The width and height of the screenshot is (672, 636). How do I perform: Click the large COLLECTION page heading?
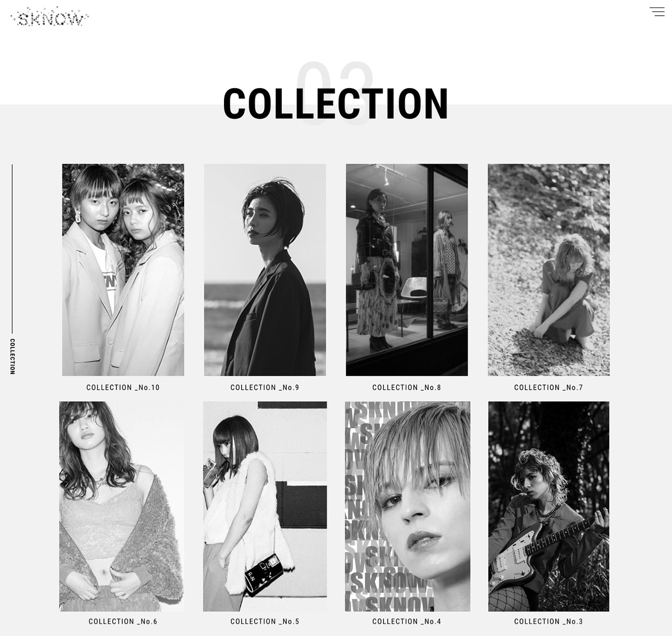point(336,104)
